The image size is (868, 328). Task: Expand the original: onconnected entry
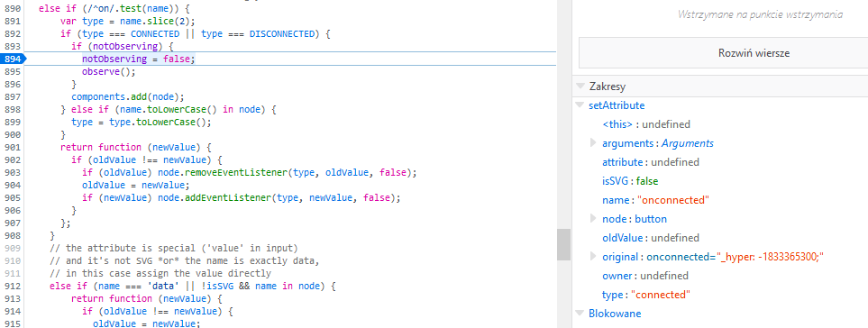click(594, 257)
